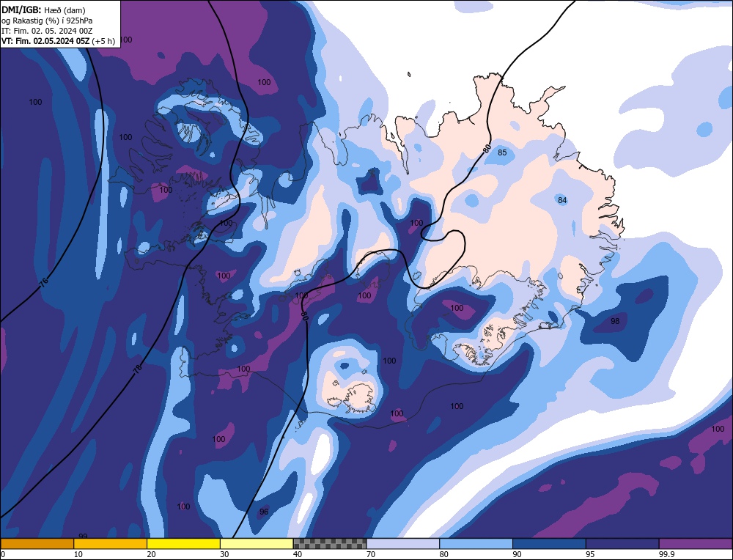The image size is (733, 560).
Task: Click the medium blue 90–95 legend swatch
Action: click(x=549, y=544)
